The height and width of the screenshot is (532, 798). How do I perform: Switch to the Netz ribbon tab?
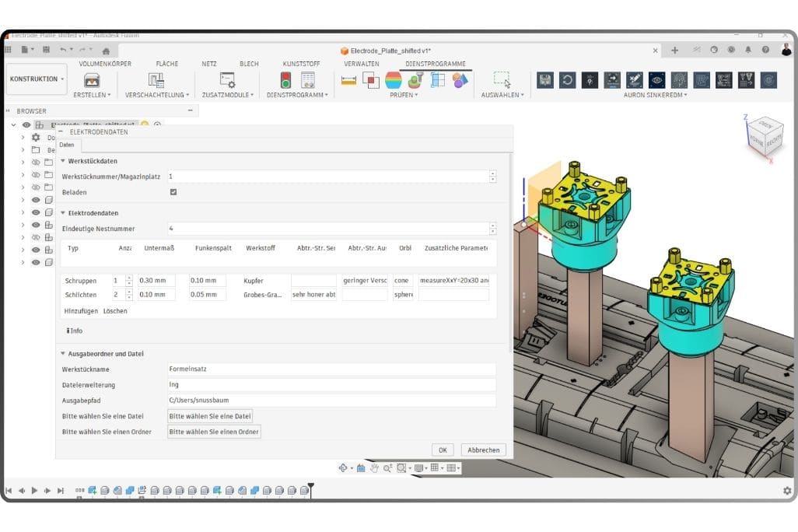[209, 64]
